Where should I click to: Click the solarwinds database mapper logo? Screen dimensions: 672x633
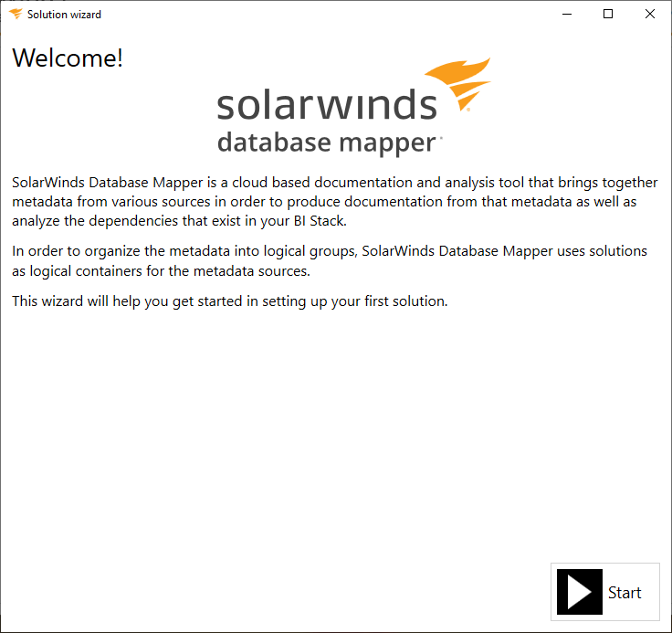click(x=354, y=107)
